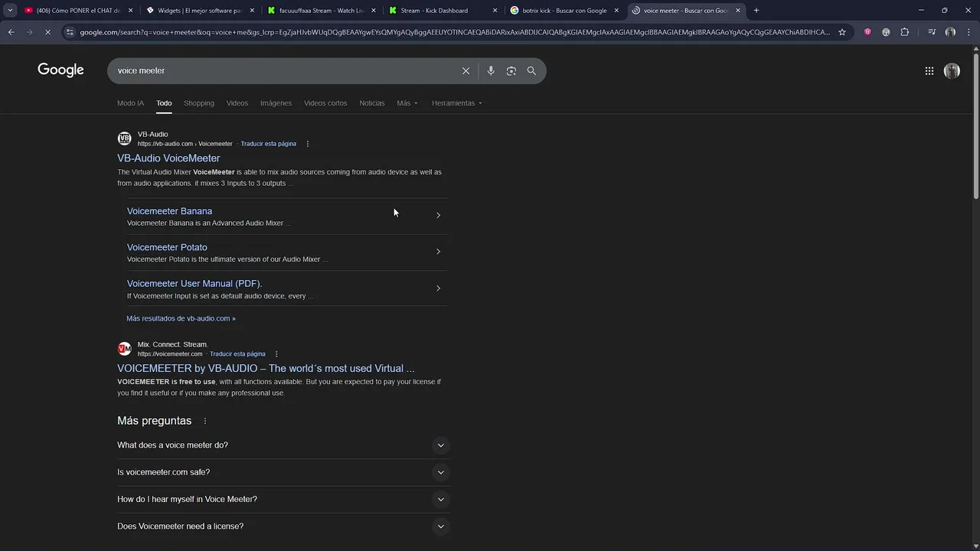Open the VB-Audio VoiceMeeter result
The image size is (980, 551).
point(168,158)
